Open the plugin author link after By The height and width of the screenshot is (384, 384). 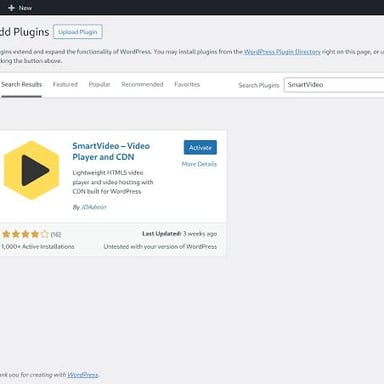(94, 207)
